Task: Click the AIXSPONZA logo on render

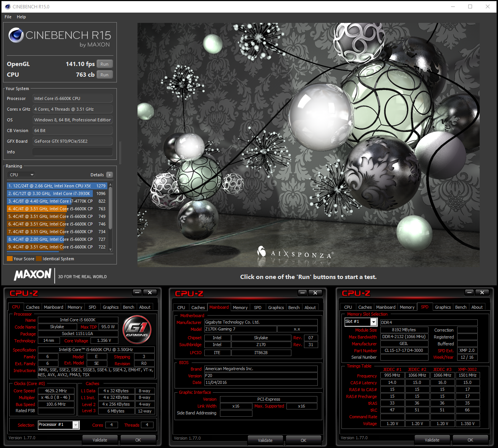Action: [x=296, y=253]
